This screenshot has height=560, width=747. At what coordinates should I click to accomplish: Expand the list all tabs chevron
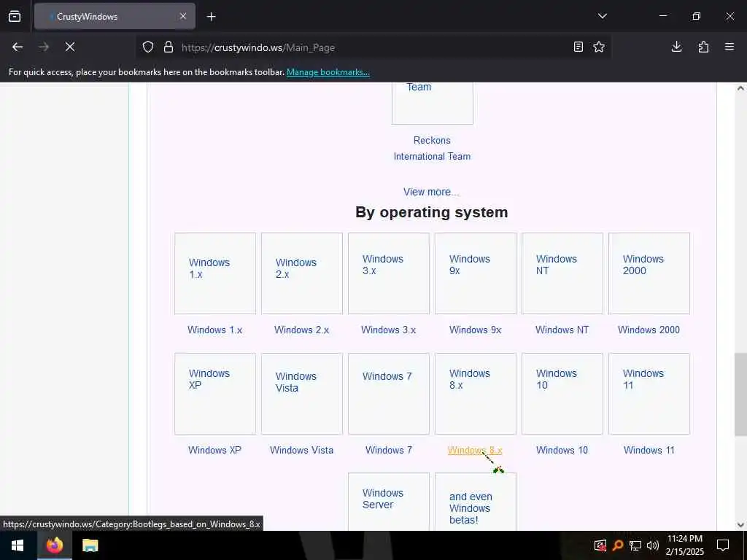click(x=602, y=16)
